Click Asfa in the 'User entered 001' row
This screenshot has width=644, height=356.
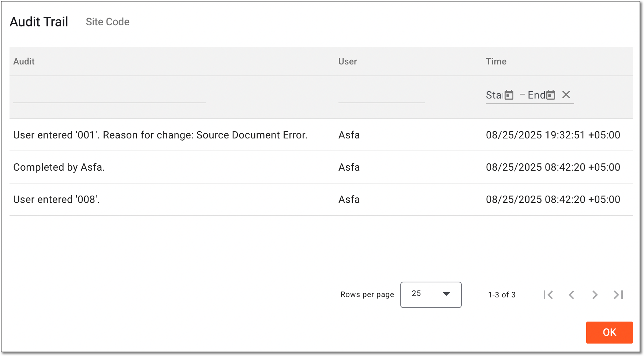349,135
